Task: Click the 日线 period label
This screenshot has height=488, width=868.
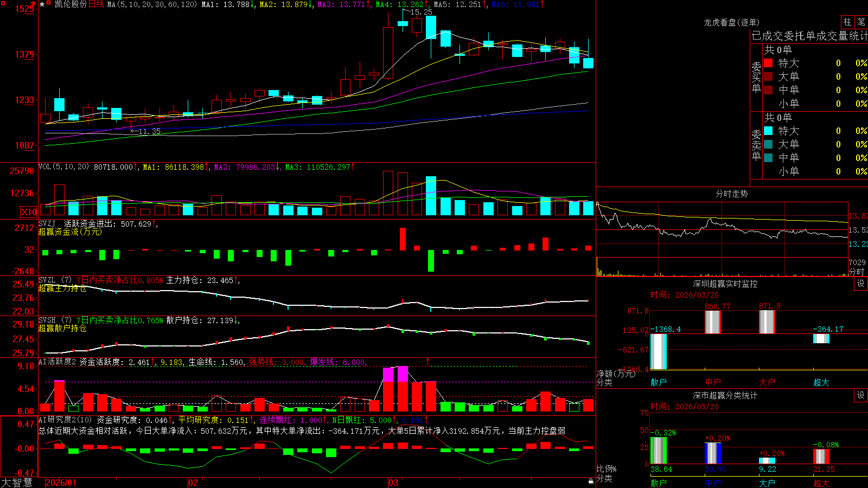Action: (96, 4)
